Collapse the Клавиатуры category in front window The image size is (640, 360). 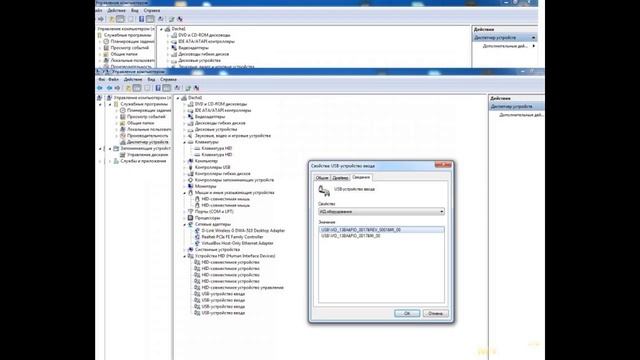click(x=184, y=142)
